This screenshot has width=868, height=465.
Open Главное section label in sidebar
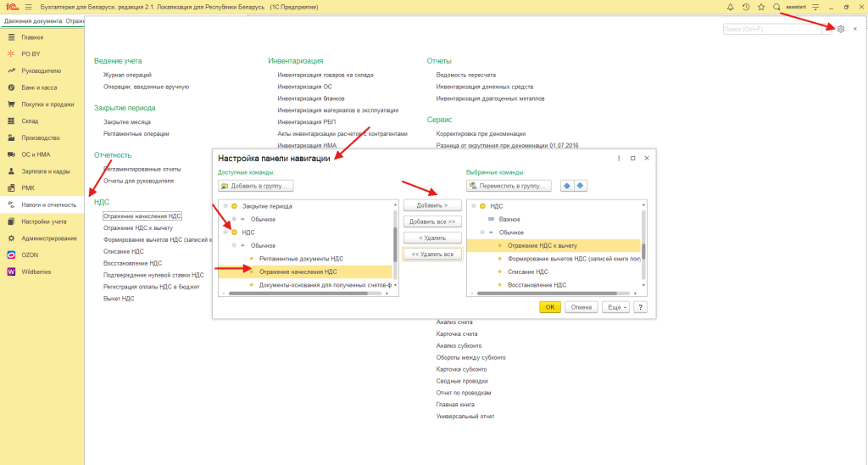32,37
